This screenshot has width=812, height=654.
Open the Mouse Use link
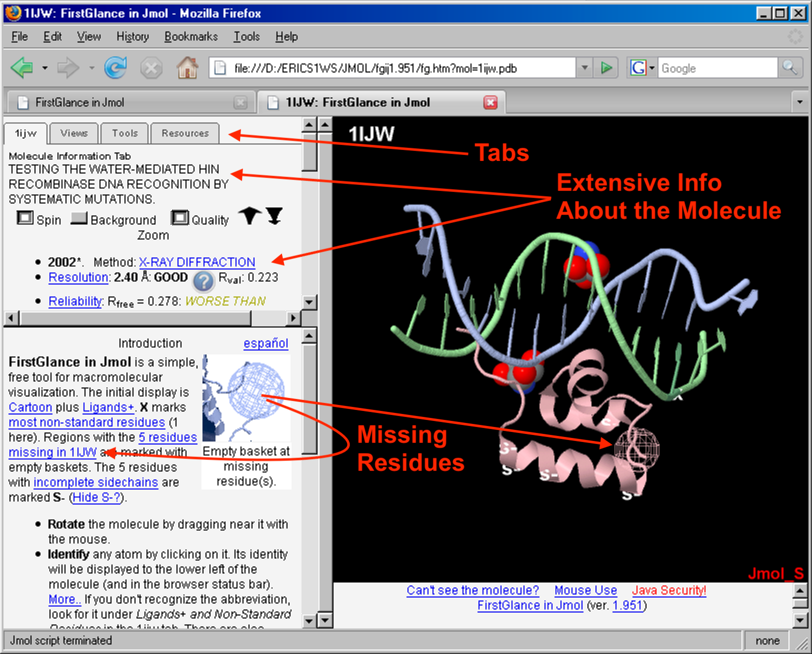[x=586, y=590]
